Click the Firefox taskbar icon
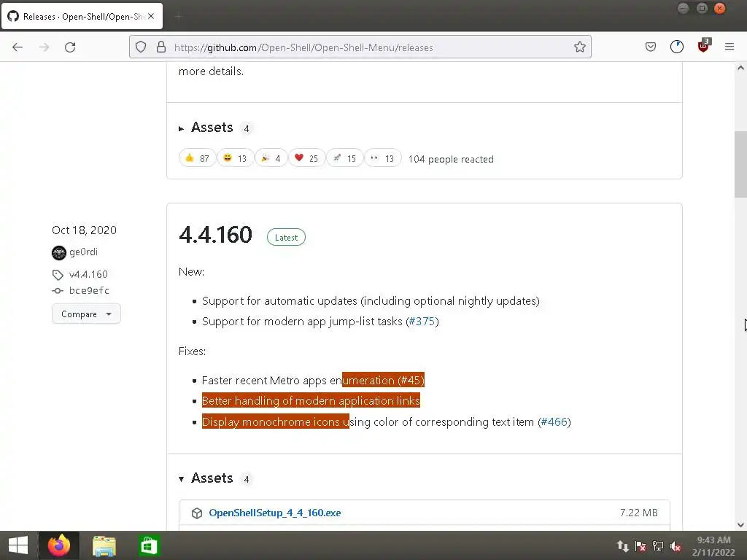Screen dimensions: 747x560 [59, 545]
